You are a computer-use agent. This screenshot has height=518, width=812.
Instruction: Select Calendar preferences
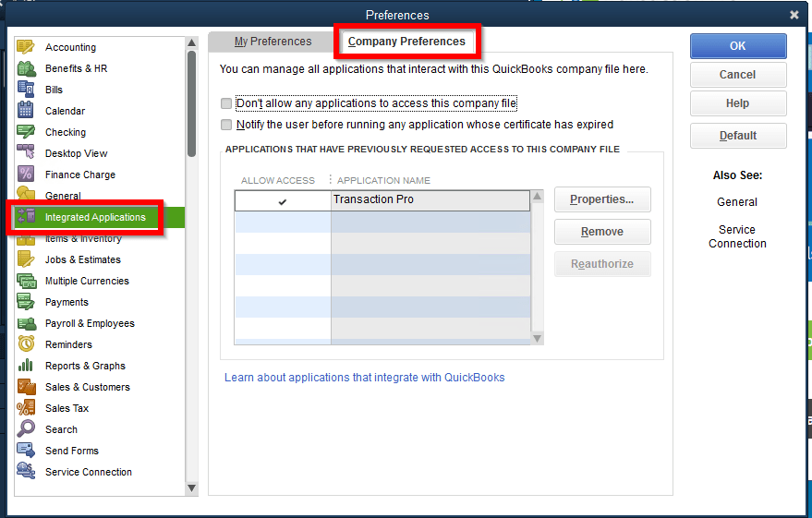(66, 111)
